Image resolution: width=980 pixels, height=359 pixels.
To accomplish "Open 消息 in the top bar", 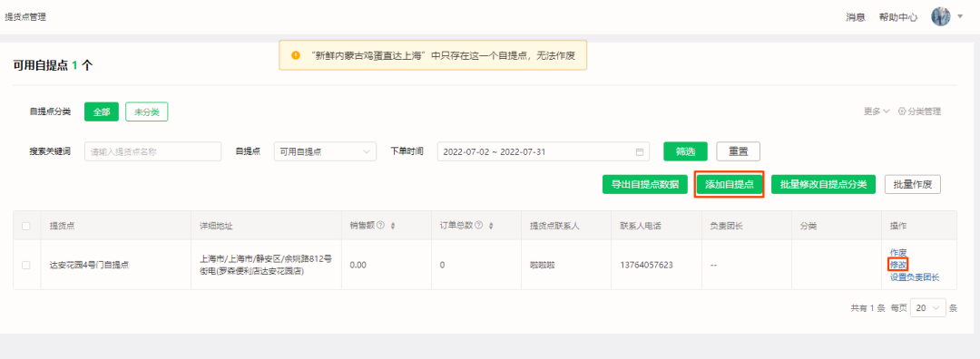I will (x=856, y=17).
